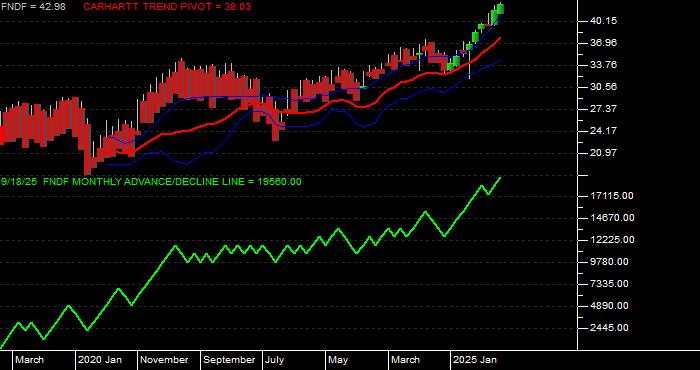The height and width of the screenshot is (370, 700).
Task: Select the 30.56 price axis value
Action: click(604, 87)
